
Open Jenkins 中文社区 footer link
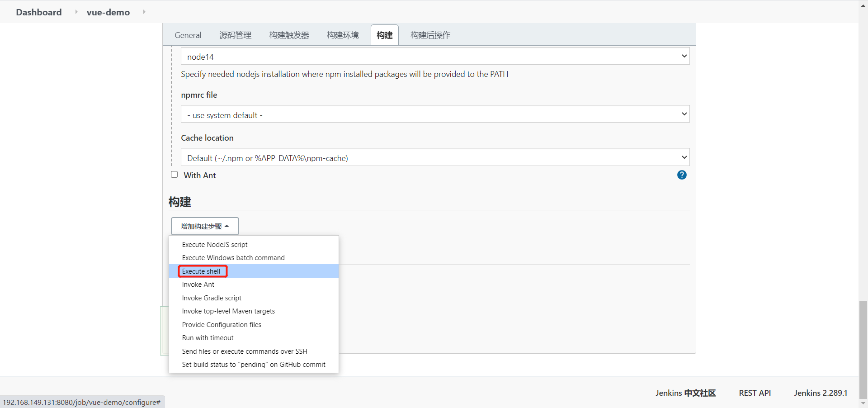point(685,393)
